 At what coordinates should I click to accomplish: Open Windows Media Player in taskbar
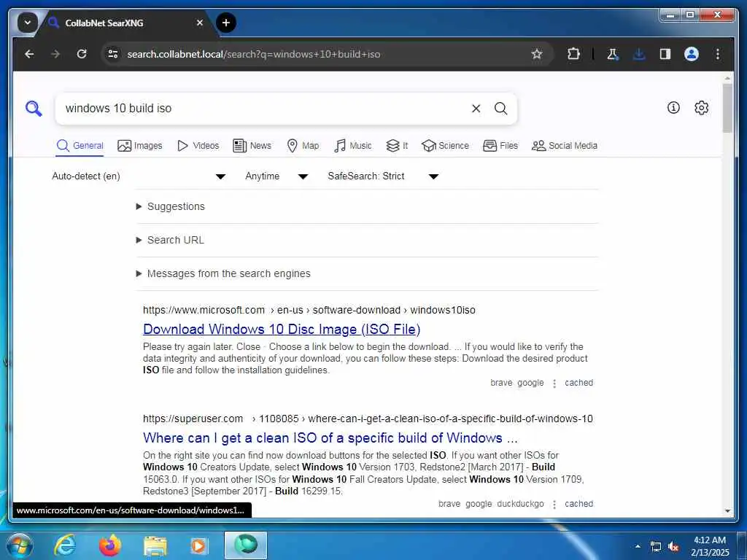198,546
